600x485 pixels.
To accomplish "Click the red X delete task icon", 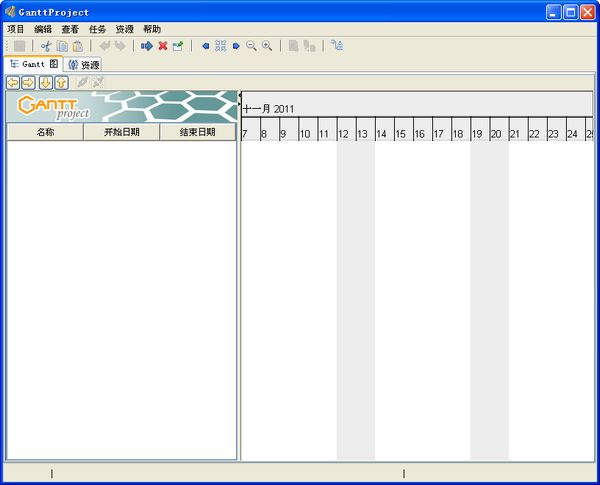I will click(x=162, y=46).
